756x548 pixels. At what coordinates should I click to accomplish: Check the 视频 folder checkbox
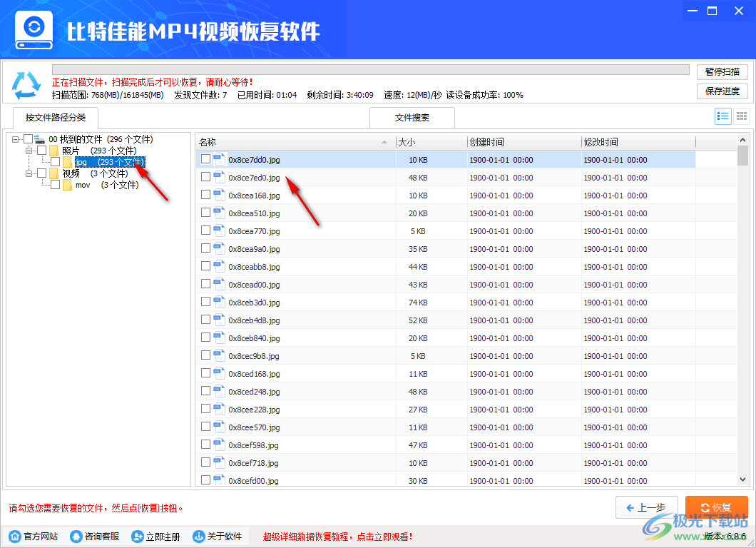(x=42, y=173)
